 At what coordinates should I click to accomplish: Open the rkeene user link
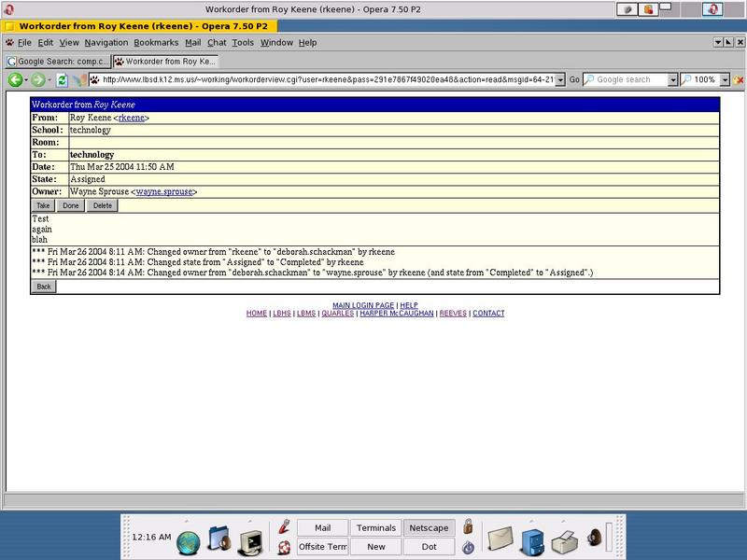pos(131,118)
